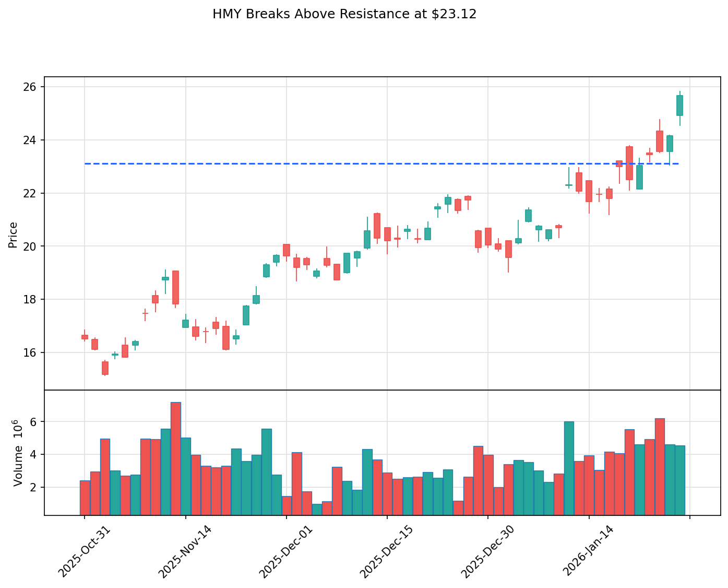Click the last green volume bar on the right
Screen dimensions: 728x588
pos(680,480)
